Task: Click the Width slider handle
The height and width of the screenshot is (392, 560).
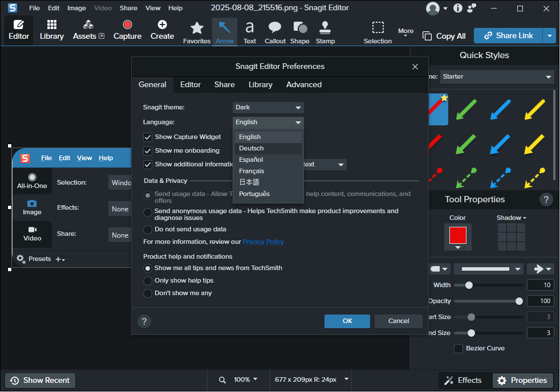Action: (469, 285)
